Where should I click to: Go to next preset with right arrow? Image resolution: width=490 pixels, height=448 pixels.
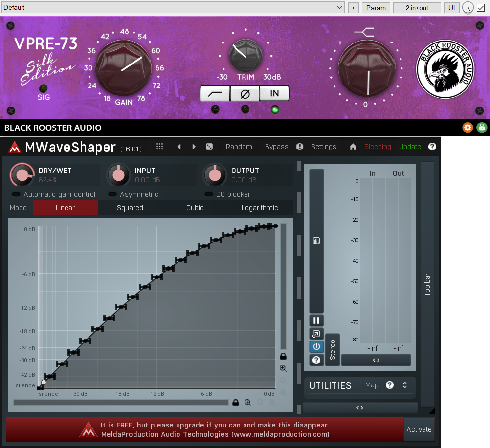(194, 147)
